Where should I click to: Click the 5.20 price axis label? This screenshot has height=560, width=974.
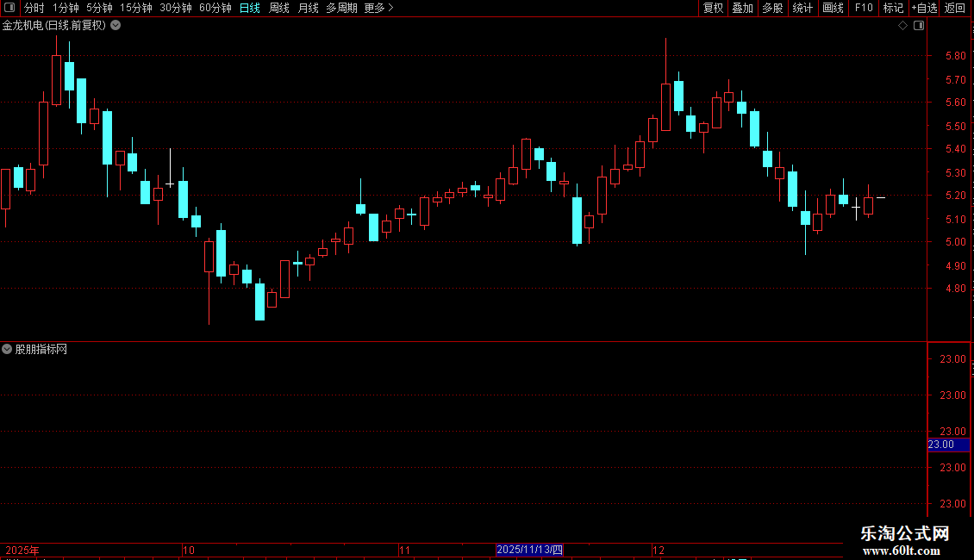[x=955, y=196]
